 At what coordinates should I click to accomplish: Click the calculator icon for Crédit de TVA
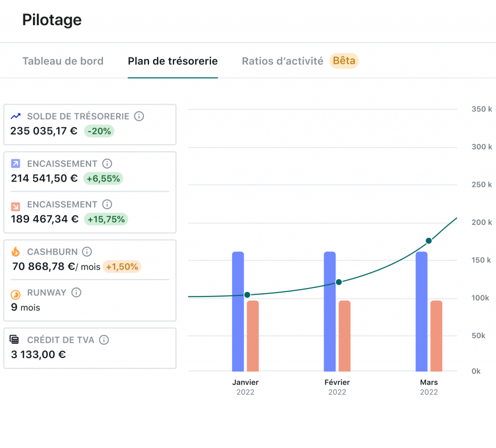(x=15, y=340)
